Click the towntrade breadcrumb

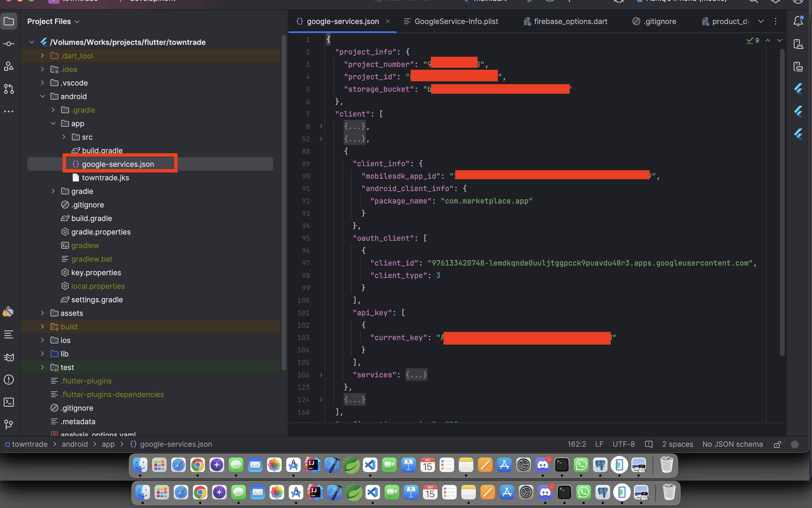pyautogui.click(x=27, y=444)
